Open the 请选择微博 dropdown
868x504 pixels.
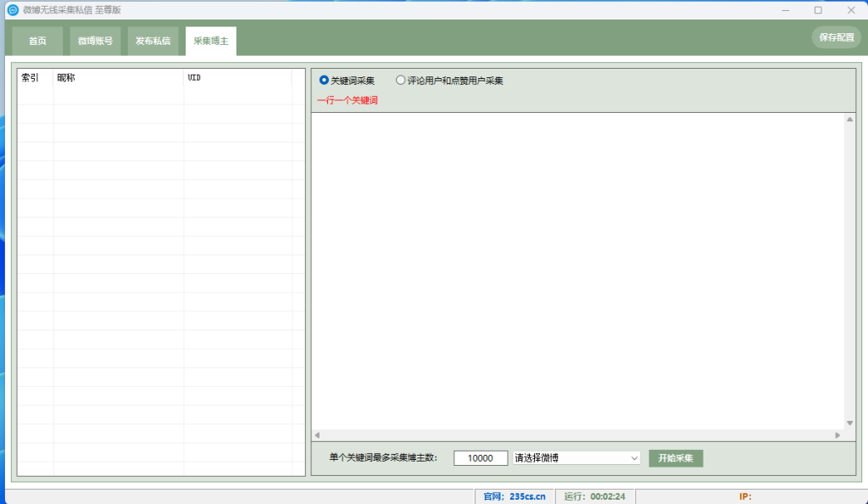pyautogui.click(x=576, y=458)
